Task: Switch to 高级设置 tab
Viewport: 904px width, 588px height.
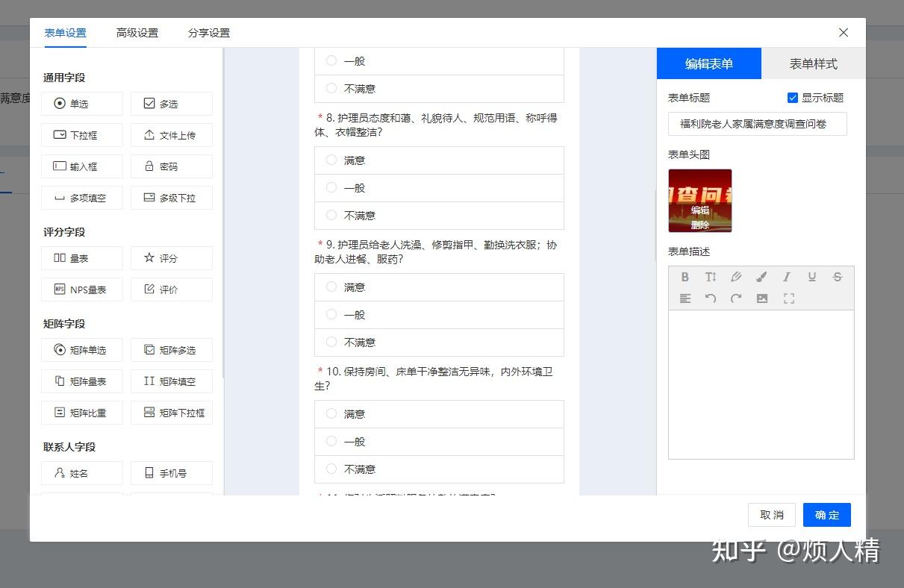Action: point(137,33)
